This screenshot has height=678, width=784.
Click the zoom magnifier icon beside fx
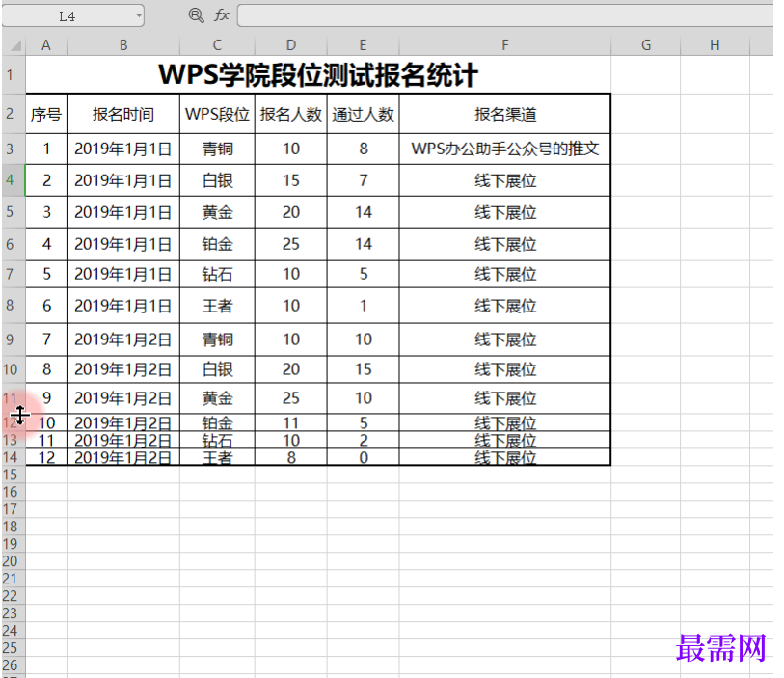[196, 15]
